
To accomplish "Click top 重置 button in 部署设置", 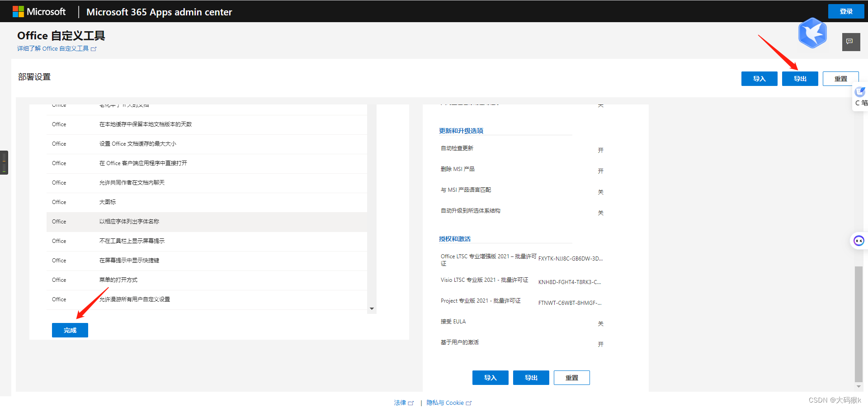I will click(x=840, y=79).
